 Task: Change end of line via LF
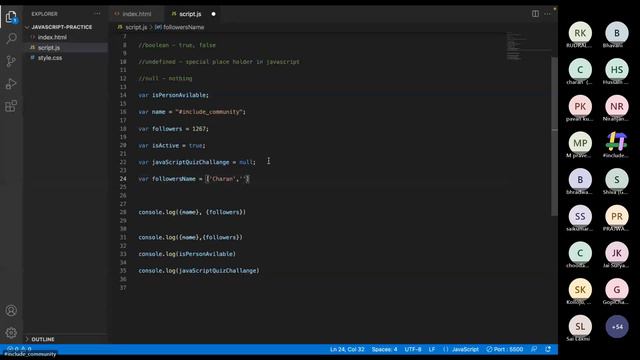coord(432,349)
